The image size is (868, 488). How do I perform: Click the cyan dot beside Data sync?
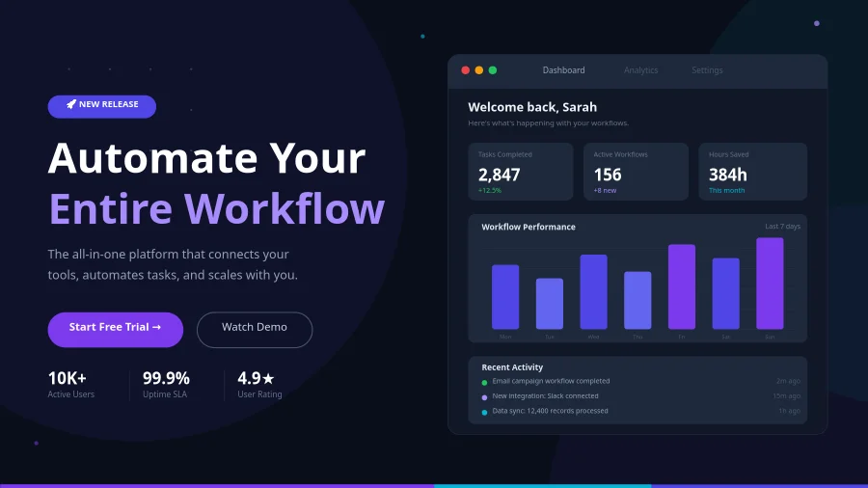484,412
